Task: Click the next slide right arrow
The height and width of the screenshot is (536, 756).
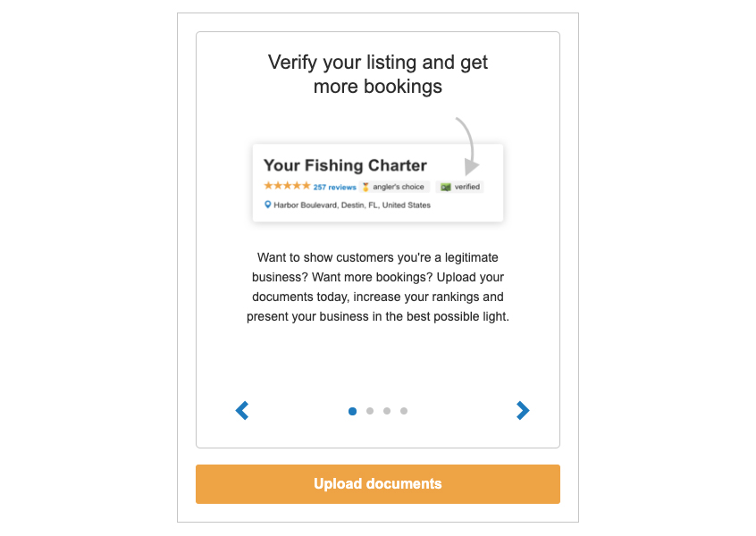Action: coord(523,411)
